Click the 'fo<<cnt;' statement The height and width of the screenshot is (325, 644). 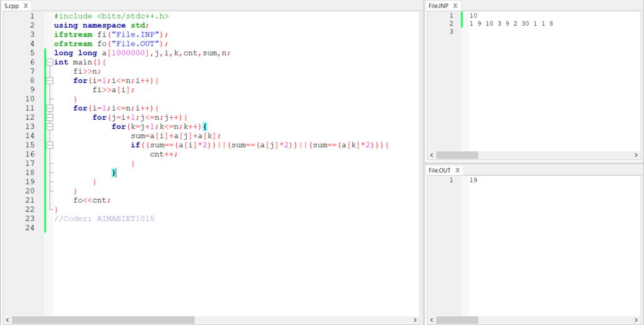pyautogui.click(x=92, y=200)
